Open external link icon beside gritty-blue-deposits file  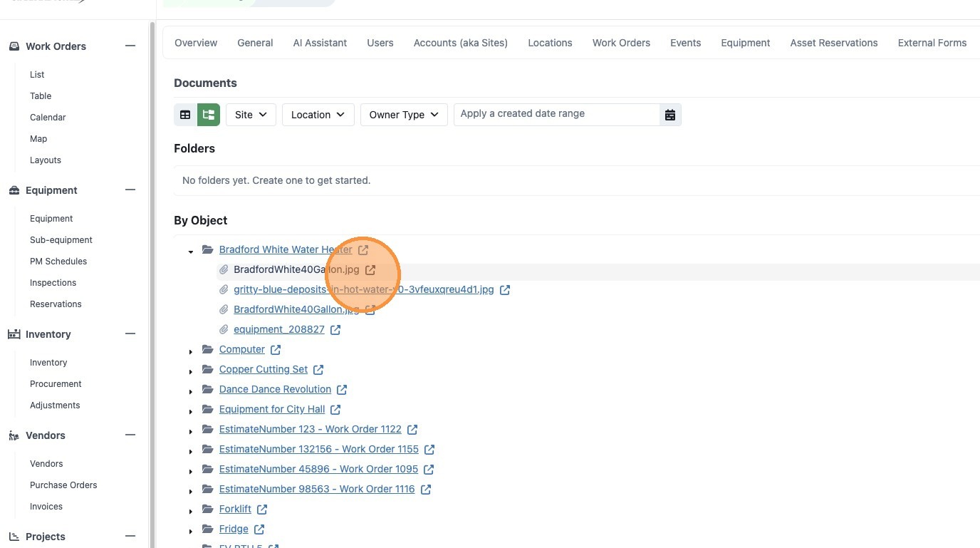[x=505, y=289]
